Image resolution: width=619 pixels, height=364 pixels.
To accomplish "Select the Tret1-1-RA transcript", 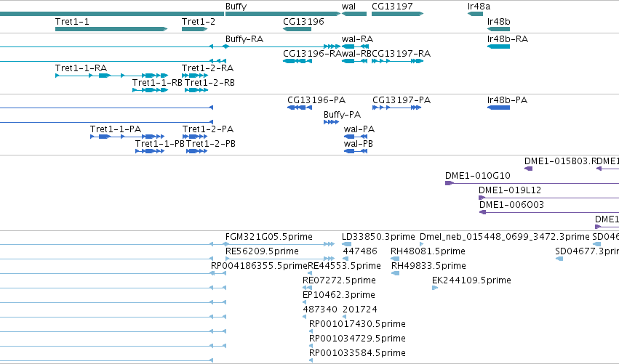I will (112, 76).
